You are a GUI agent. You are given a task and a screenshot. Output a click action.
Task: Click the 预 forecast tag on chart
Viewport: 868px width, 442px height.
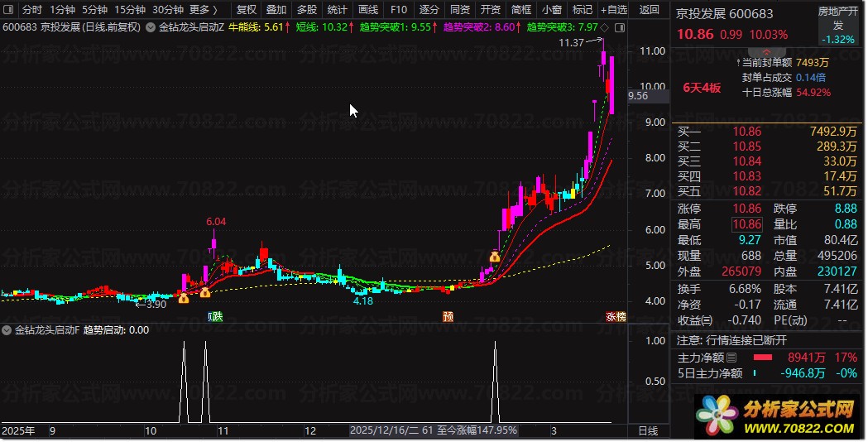point(448,316)
